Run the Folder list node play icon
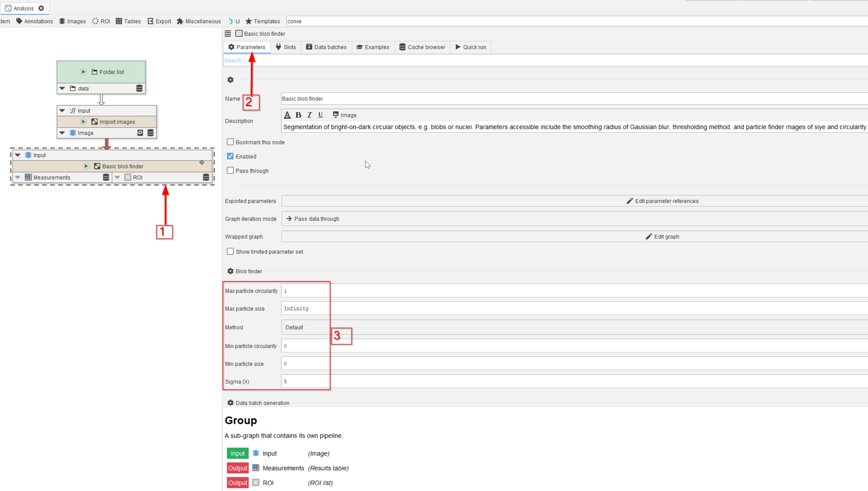Viewport: 868px width, 491px height. tap(83, 72)
